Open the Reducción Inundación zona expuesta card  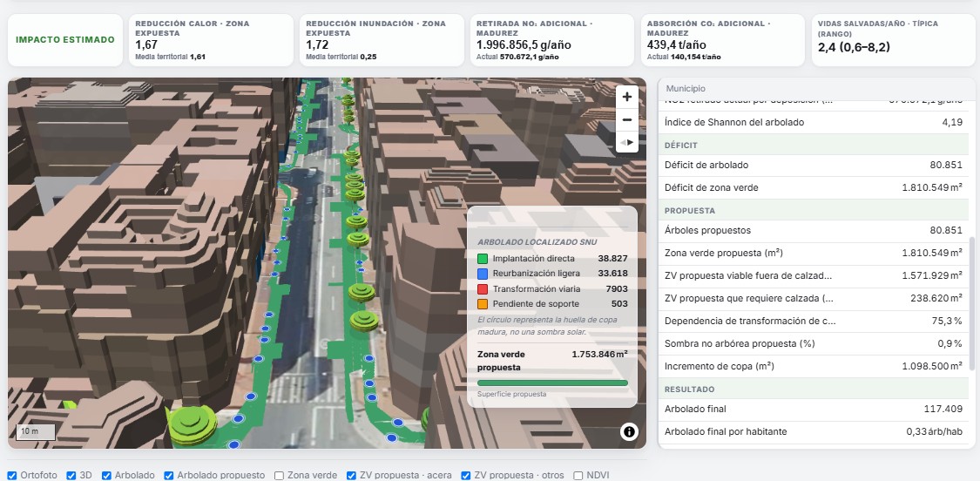coord(382,40)
